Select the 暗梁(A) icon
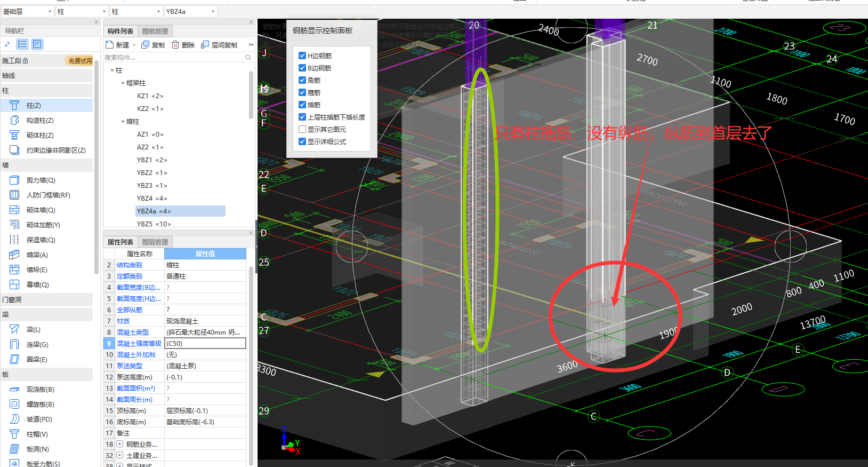Screen dimensions: 868x467 click(x=14, y=255)
